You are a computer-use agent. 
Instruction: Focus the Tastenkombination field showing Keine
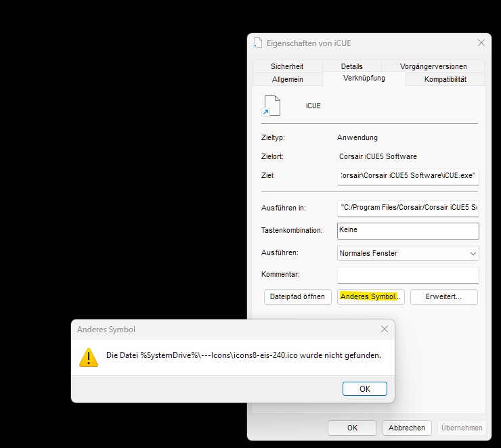[408, 231]
